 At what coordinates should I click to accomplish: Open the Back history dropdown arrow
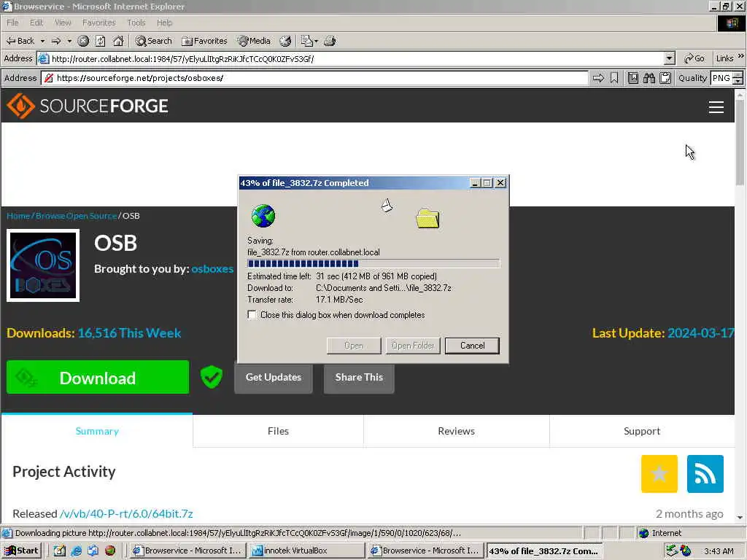point(42,41)
